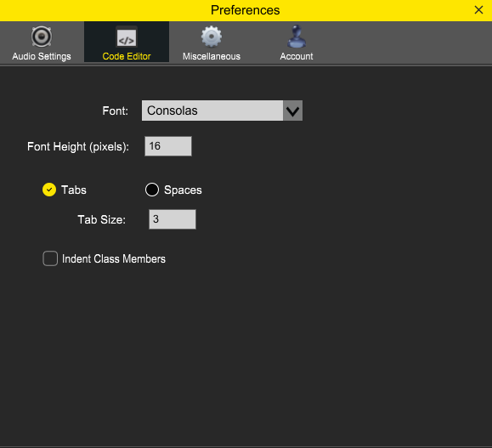Select the Tabs radio button

pyautogui.click(x=49, y=190)
